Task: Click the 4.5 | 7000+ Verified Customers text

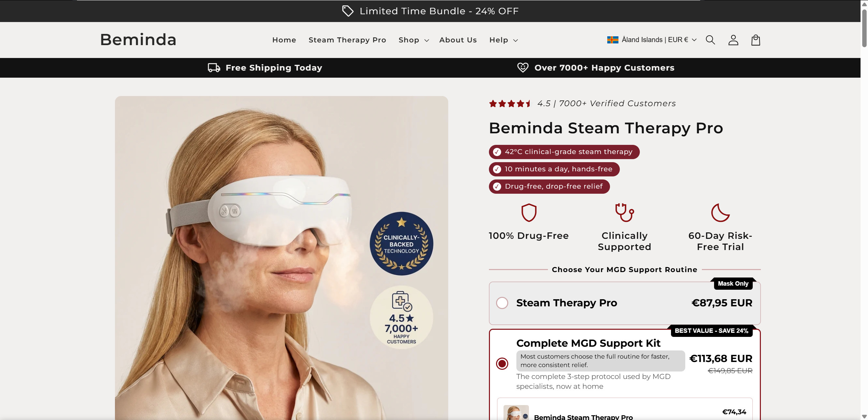Action: [x=607, y=103]
